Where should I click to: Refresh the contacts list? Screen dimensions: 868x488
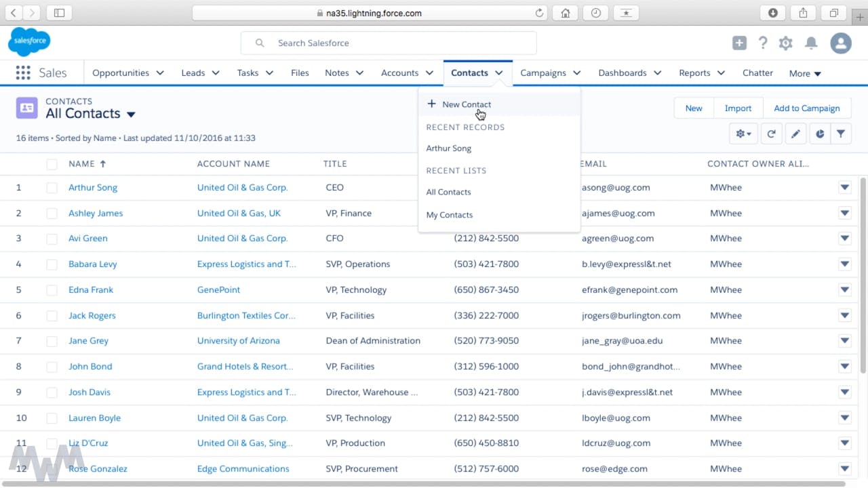[771, 134]
